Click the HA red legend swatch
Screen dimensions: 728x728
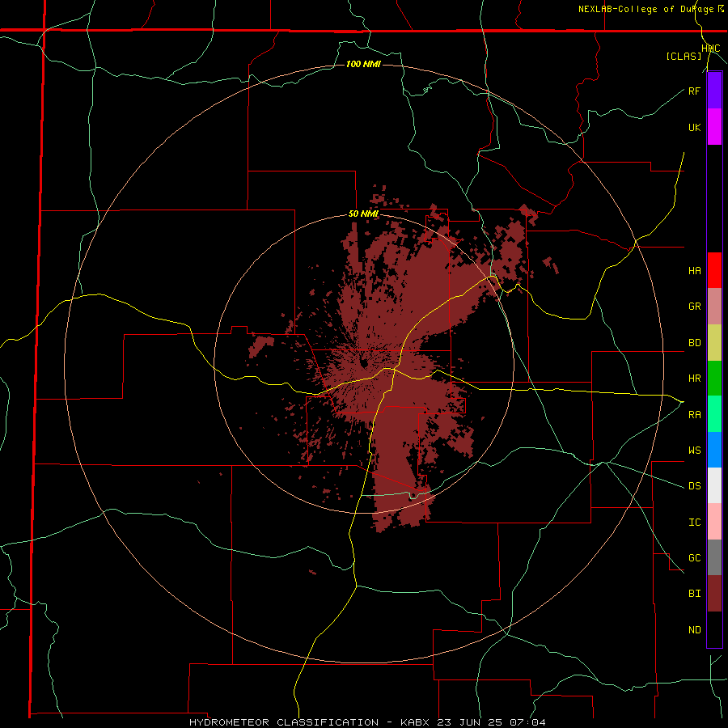pyautogui.click(x=714, y=270)
